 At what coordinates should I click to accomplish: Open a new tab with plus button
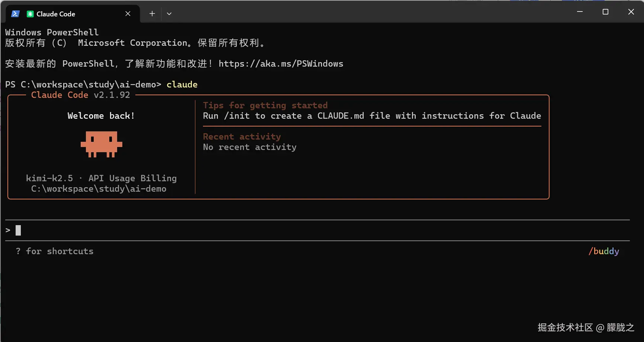coord(152,14)
